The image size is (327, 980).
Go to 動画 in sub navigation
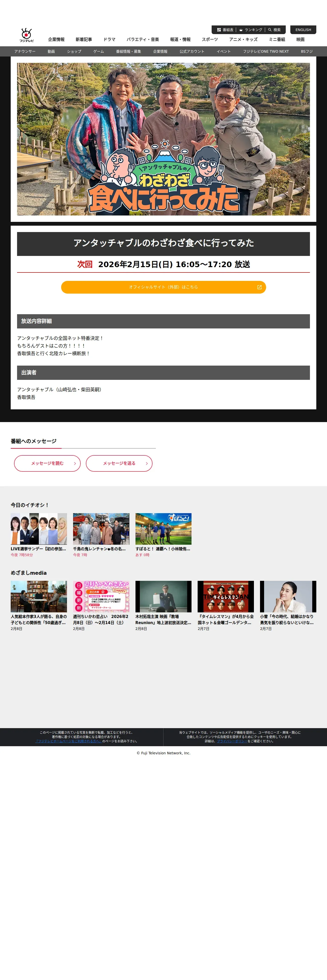[51, 51]
